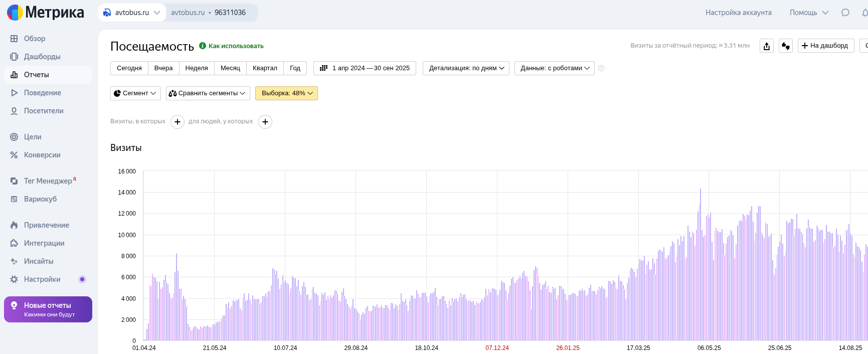Click the export icon in report header
Screen dimensions: 868x354
click(x=766, y=46)
